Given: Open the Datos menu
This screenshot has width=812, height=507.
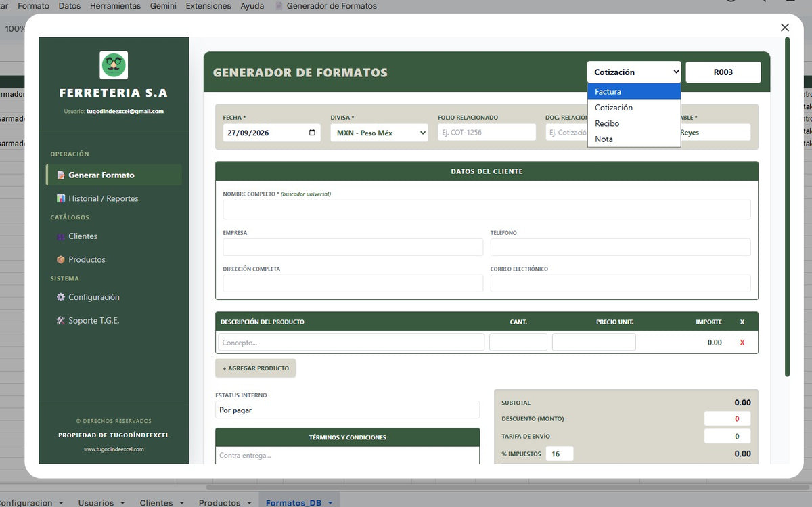Looking at the screenshot, I should 70,6.
